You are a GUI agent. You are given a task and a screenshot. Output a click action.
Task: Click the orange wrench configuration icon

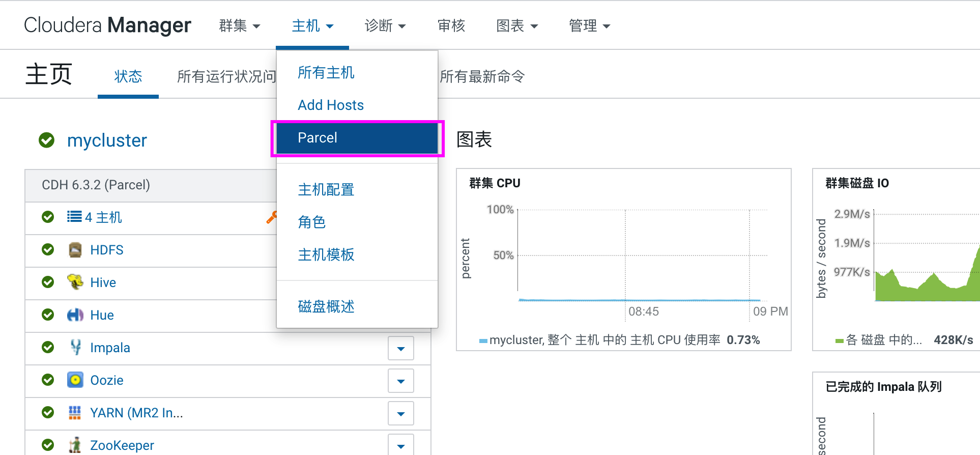[x=272, y=218]
